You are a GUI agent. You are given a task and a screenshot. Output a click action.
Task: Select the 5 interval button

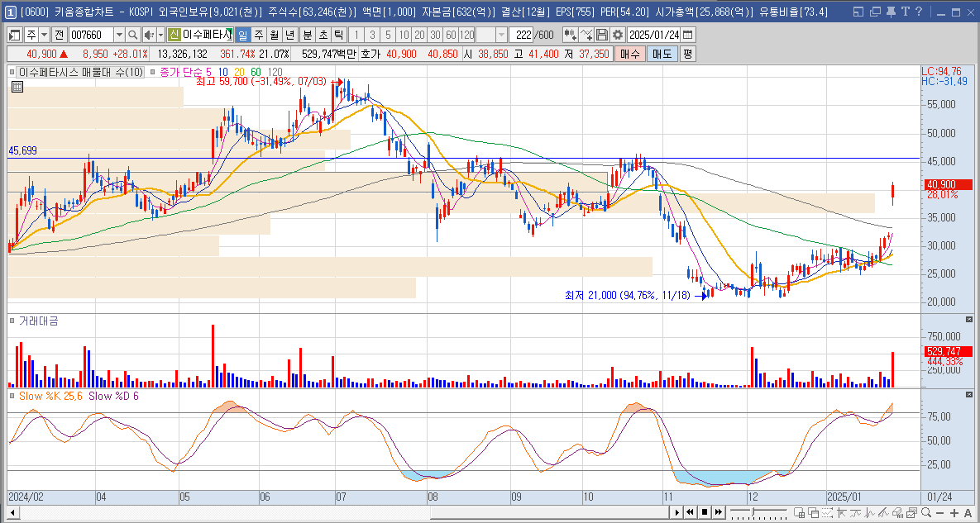click(x=388, y=35)
